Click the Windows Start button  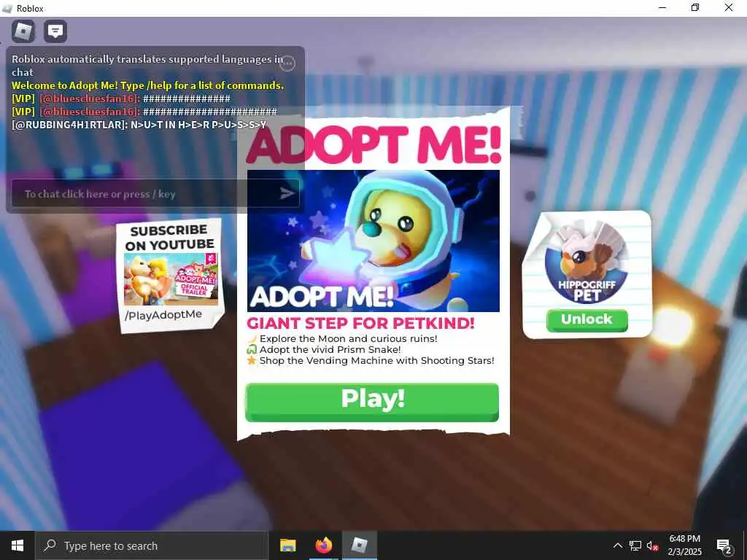18,545
